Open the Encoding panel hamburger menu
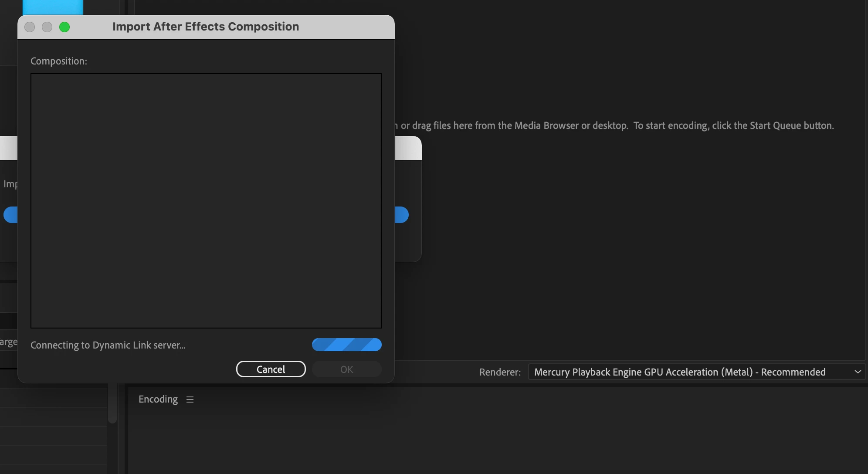Viewport: 868px width, 474px height. [190, 399]
